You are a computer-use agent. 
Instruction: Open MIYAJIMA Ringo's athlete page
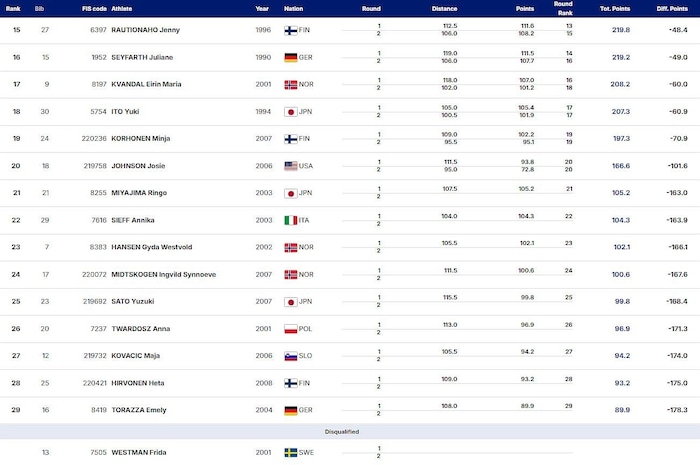(140, 193)
